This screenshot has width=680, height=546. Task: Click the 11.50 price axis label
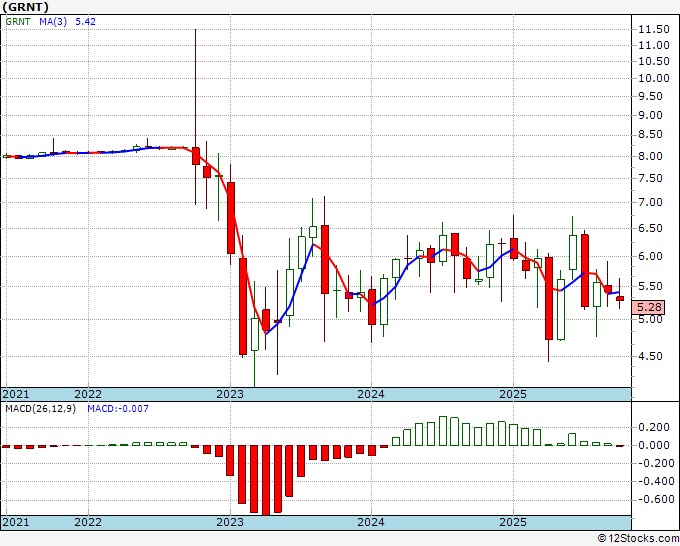click(654, 29)
